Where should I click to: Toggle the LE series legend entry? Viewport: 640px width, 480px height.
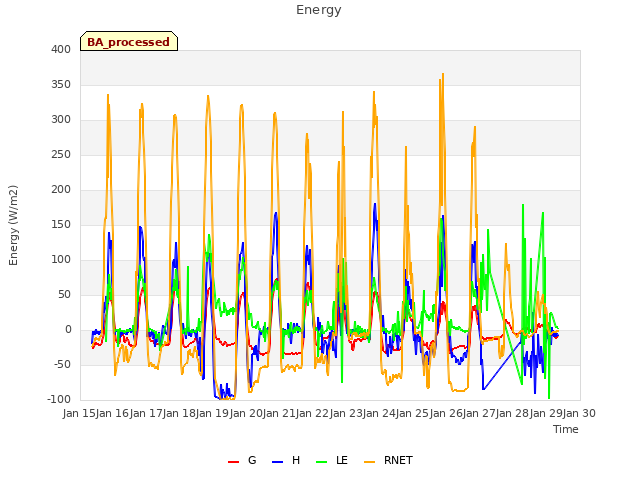click(332, 460)
